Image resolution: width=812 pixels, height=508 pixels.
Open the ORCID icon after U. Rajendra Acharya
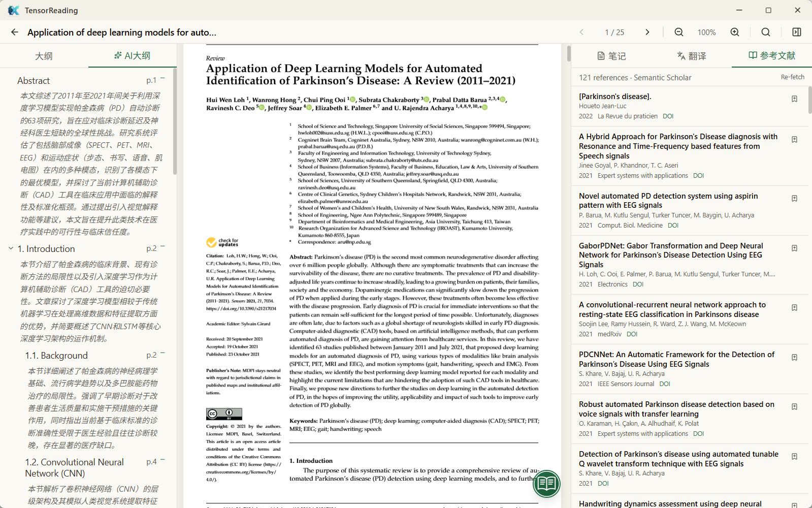(x=484, y=107)
